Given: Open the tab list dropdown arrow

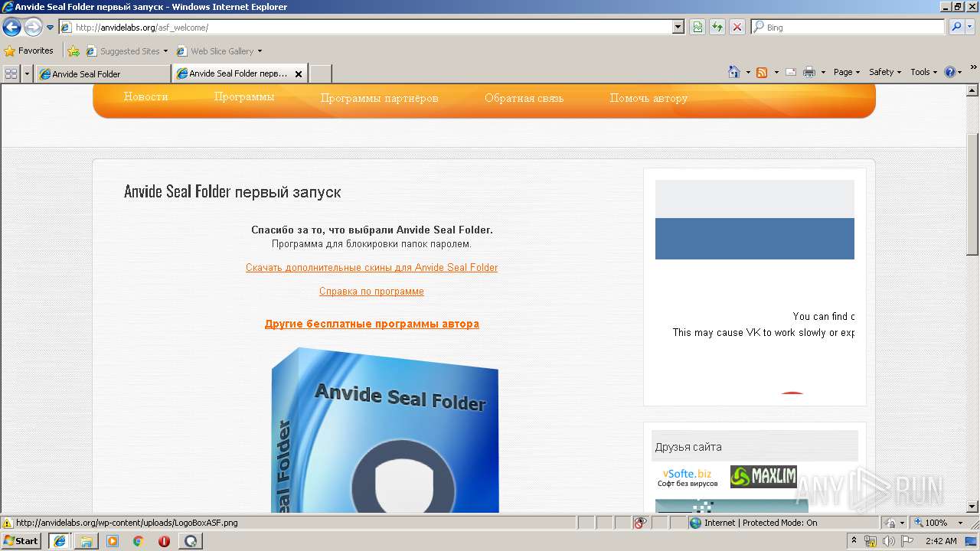Looking at the screenshot, I should [x=28, y=73].
